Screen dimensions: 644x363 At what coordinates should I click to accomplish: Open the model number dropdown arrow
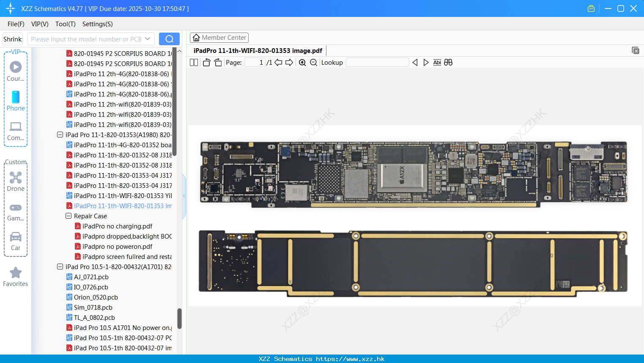tap(148, 39)
